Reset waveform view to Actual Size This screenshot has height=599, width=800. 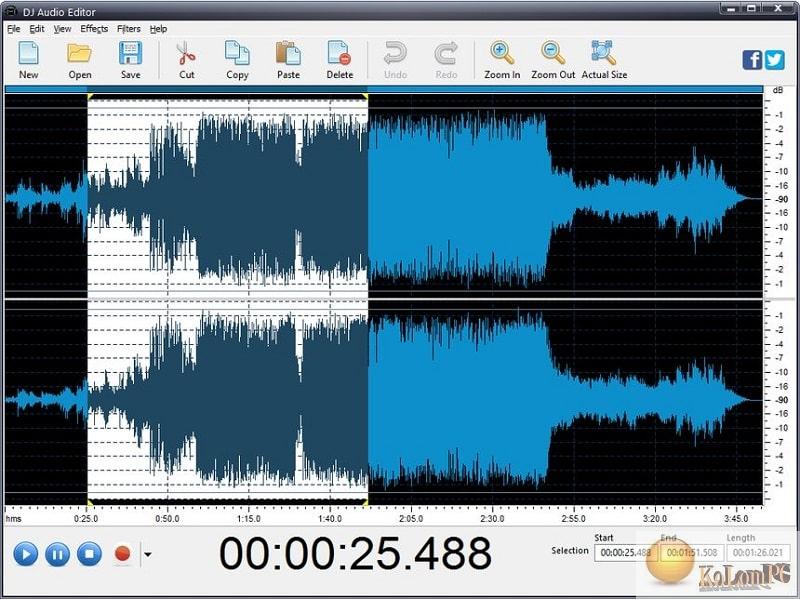[x=605, y=60]
